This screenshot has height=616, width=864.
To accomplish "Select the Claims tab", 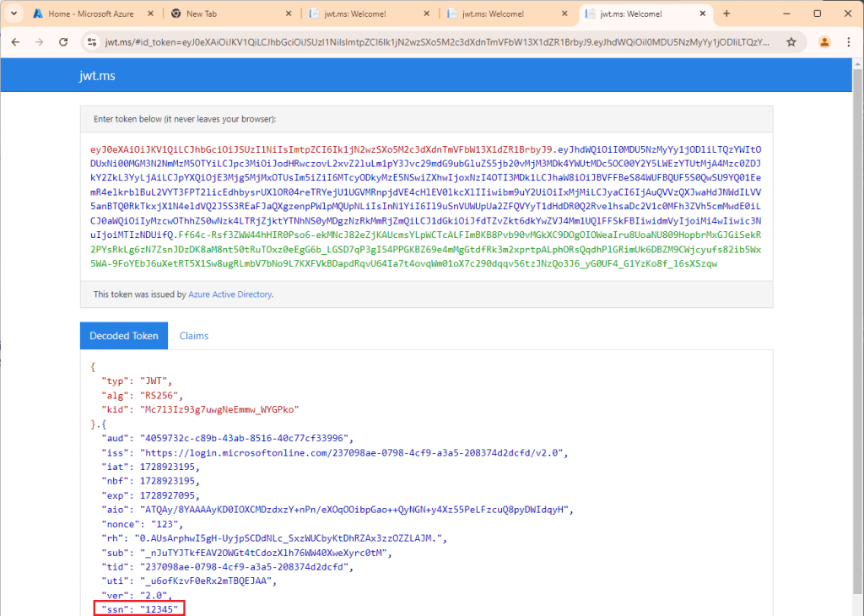I will [193, 336].
